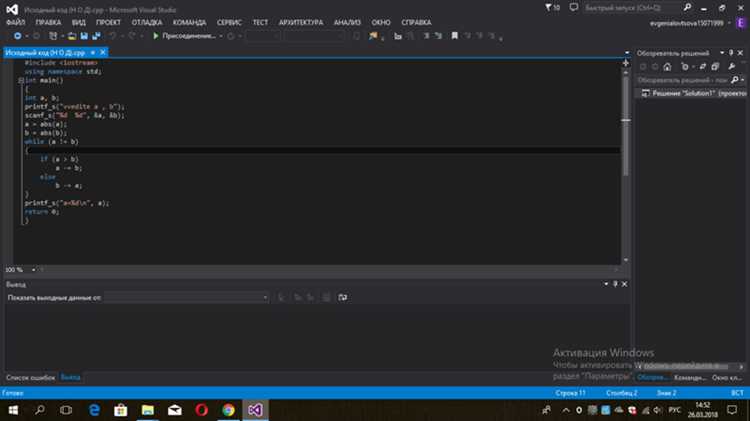Click the feedback speech bubble icon
This screenshot has height=421, width=750.
coord(574,8)
